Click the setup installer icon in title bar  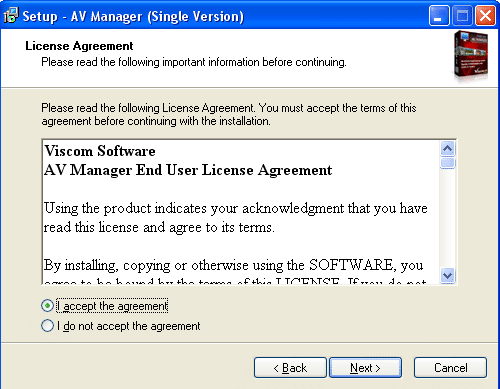point(11,16)
